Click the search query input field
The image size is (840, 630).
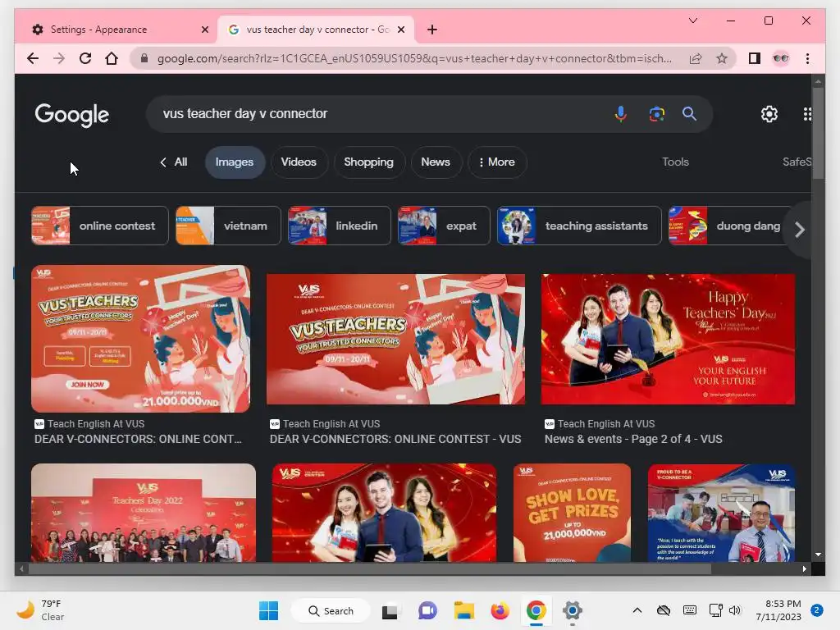click(381, 113)
